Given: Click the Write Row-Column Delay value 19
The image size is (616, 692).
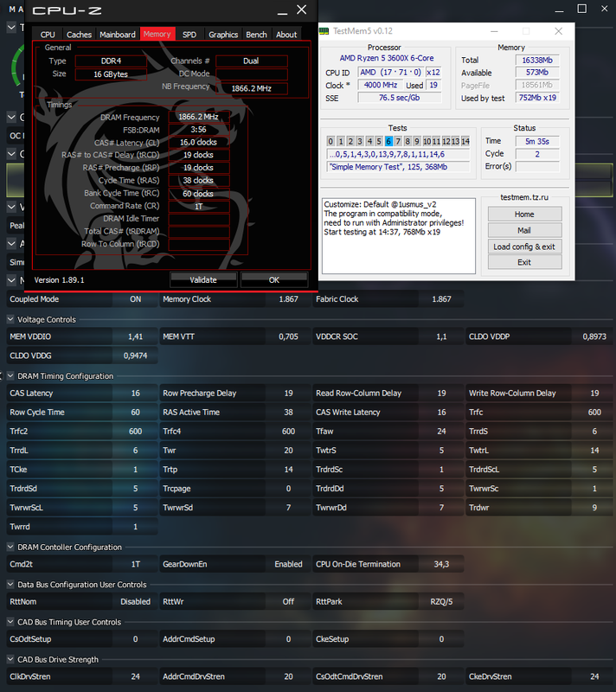Looking at the screenshot, I should [x=594, y=394].
